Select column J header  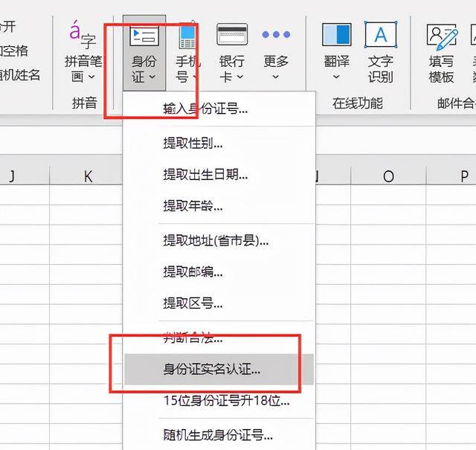tap(25, 176)
